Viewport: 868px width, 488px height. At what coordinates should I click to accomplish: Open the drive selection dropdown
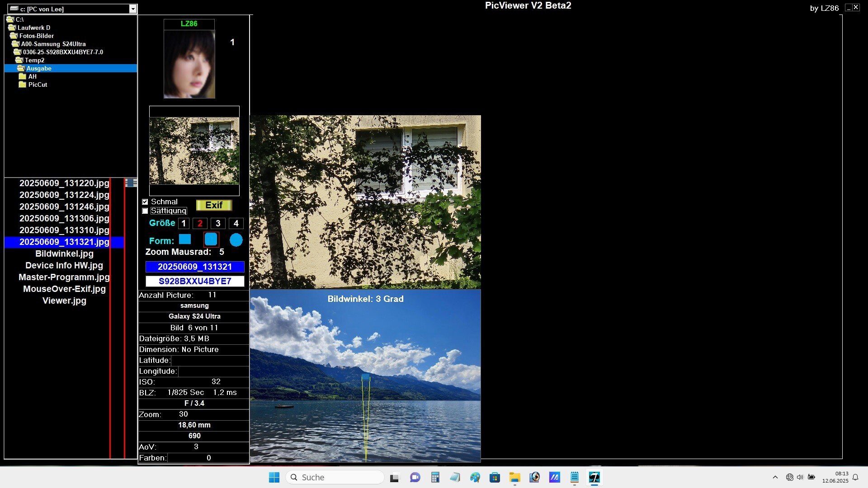(x=132, y=9)
